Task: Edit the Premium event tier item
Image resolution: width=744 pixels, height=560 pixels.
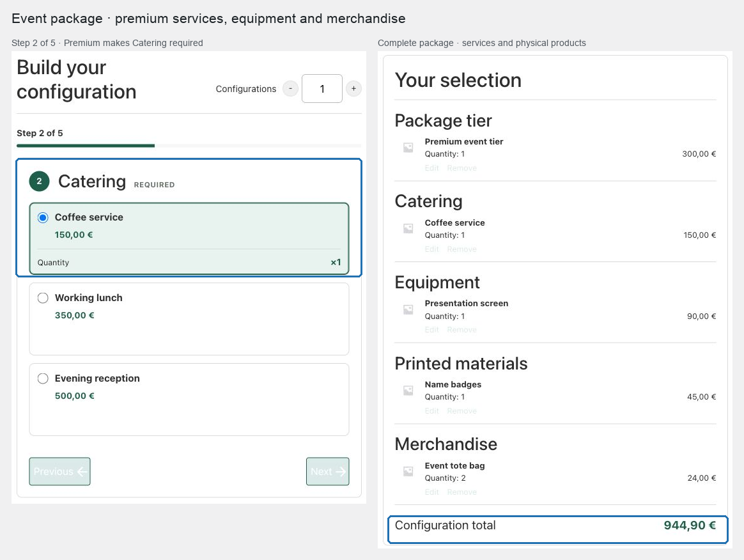Action: pyautogui.click(x=432, y=168)
